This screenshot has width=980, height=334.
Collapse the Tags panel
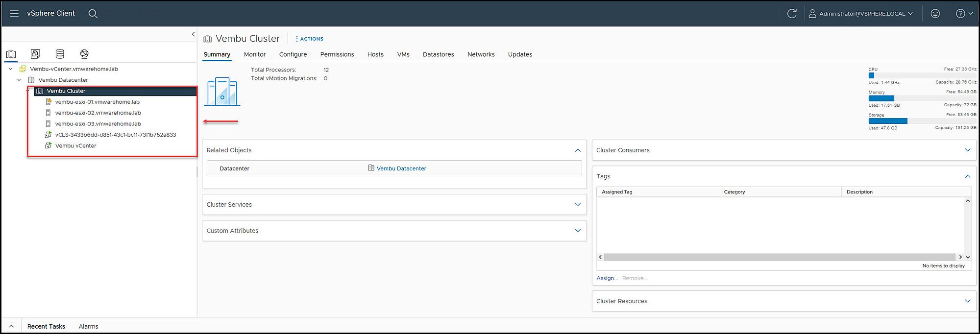[967, 176]
